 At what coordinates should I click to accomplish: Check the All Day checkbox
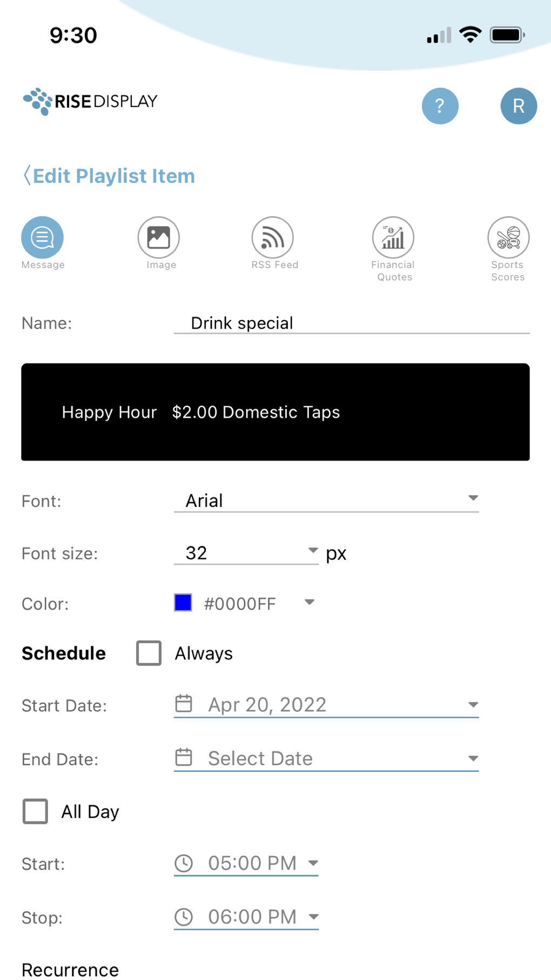coord(35,811)
